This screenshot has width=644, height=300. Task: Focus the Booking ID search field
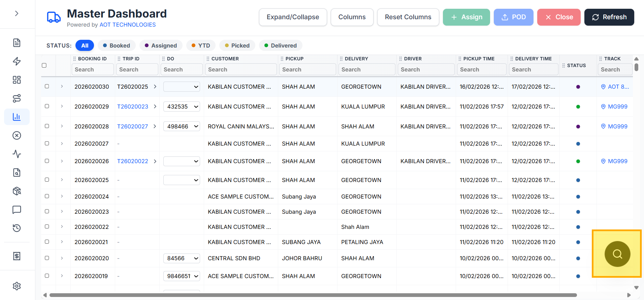[93, 69]
